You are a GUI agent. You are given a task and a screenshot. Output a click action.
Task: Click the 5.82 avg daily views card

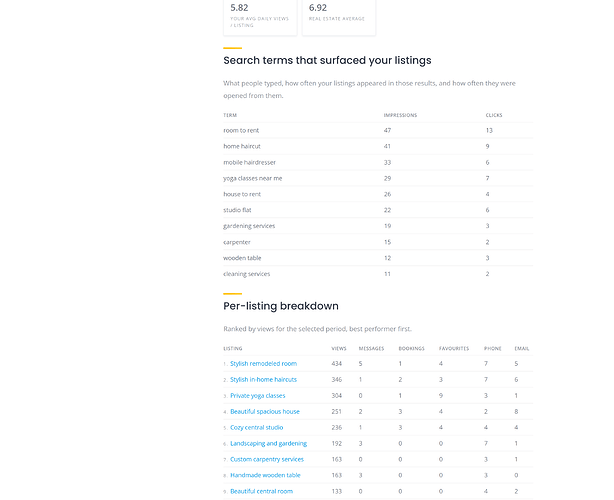pos(260,17)
